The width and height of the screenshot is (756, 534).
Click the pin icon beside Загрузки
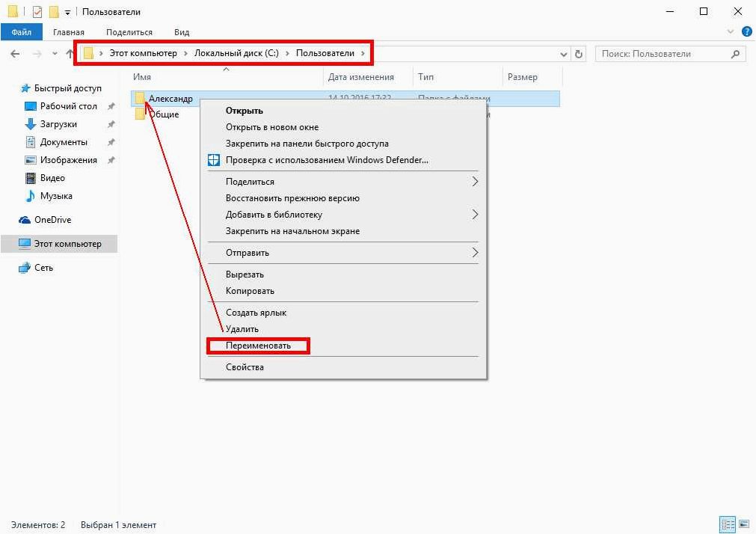pyautogui.click(x=111, y=124)
